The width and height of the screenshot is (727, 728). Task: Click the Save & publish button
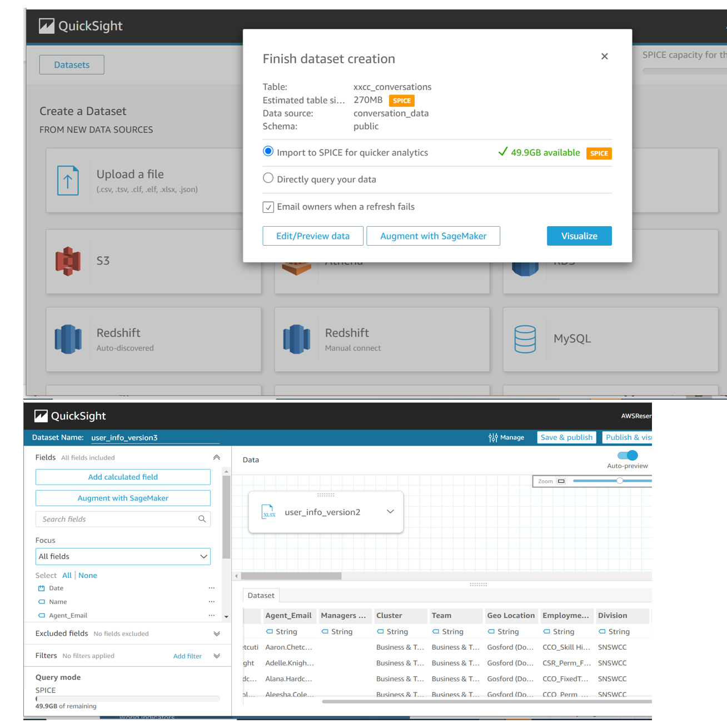pos(566,438)
